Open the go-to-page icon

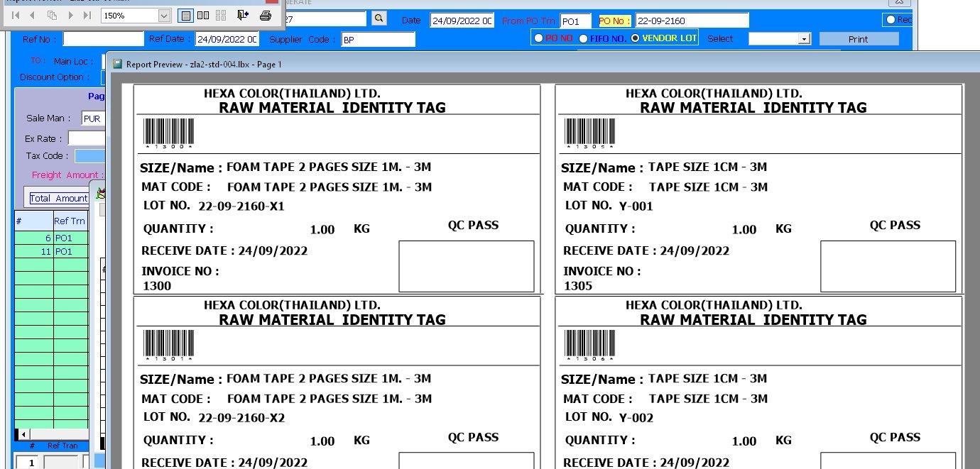click(x=52, y=15)
